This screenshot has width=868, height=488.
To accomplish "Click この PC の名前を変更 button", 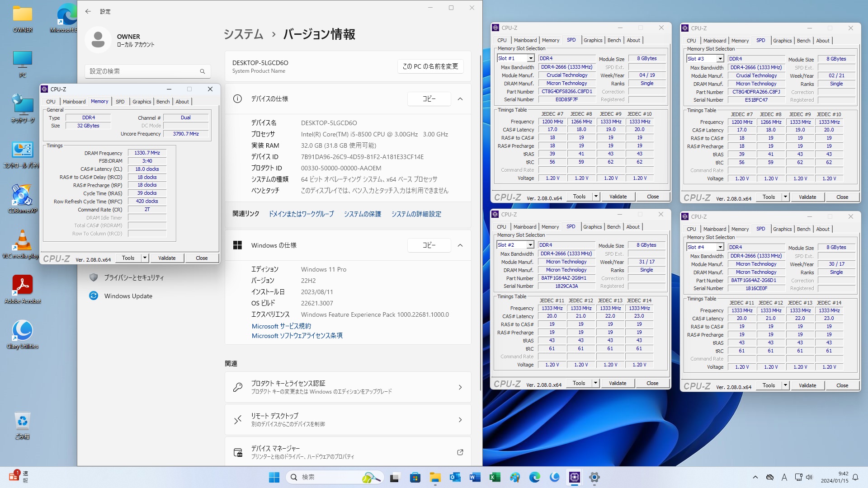I will coord(430,66).
